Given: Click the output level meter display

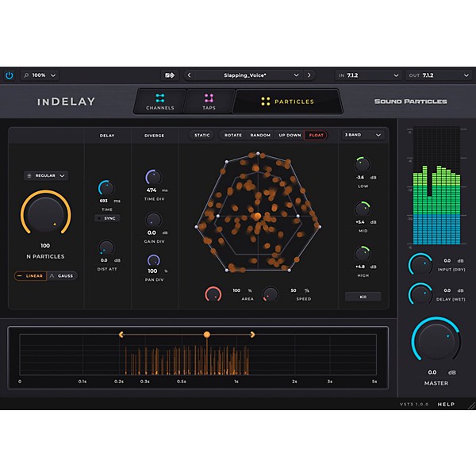Looking at the screenshot, I should [x=436, y=186].
